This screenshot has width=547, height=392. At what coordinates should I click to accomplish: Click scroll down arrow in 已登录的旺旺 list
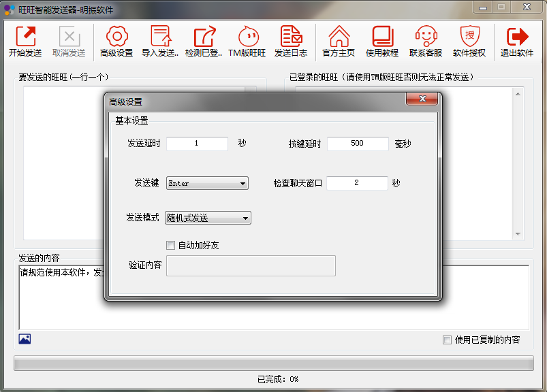(518, 234)
